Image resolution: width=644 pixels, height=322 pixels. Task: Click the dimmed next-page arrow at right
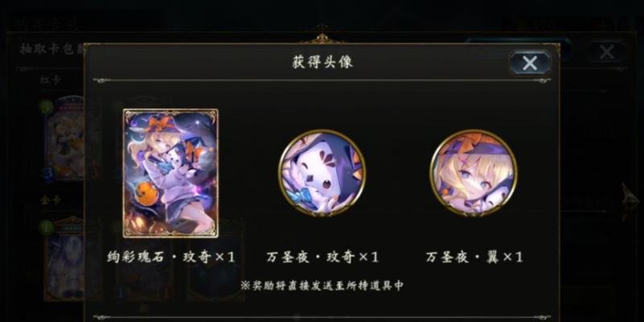click(630, 201)
